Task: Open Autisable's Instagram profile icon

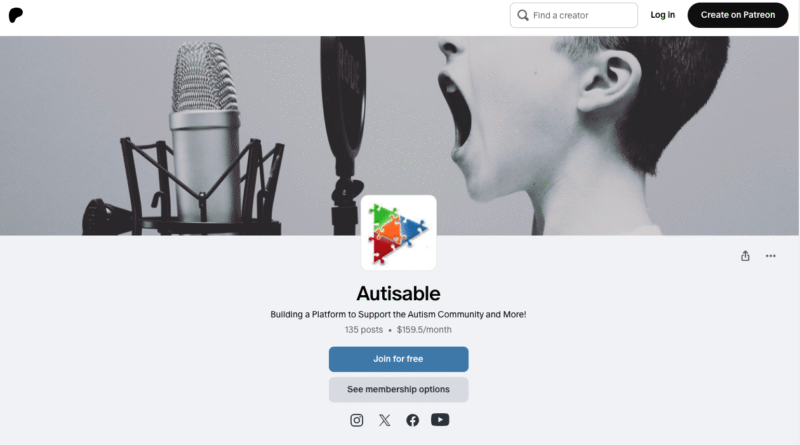Action: [357, 420]
